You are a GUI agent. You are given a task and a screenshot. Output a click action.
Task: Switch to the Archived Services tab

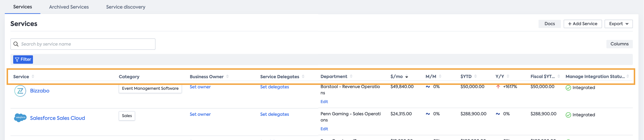click(69, 7)
